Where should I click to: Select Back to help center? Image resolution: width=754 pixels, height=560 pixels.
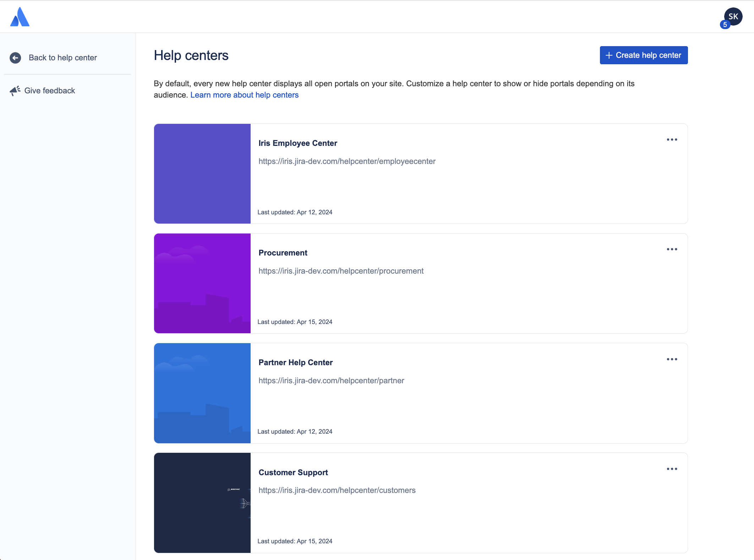pyautogui.click(x=63, y=58)
